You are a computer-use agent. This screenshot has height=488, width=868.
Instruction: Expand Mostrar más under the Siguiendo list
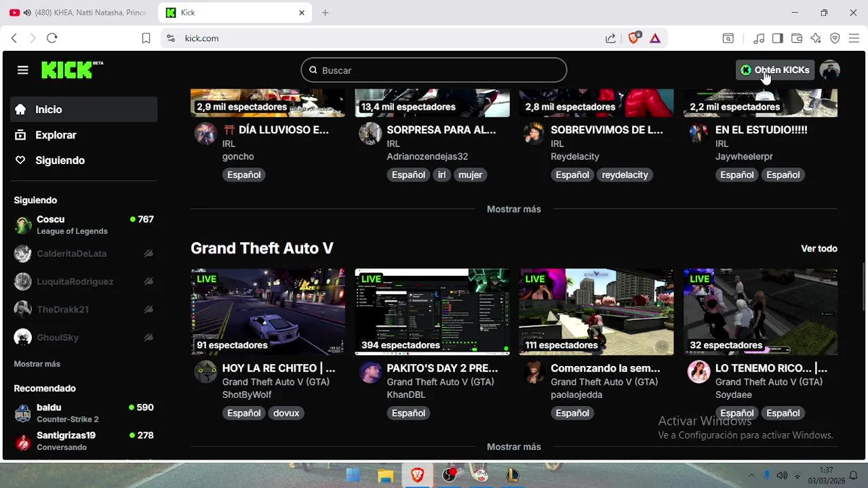[37, 364]
